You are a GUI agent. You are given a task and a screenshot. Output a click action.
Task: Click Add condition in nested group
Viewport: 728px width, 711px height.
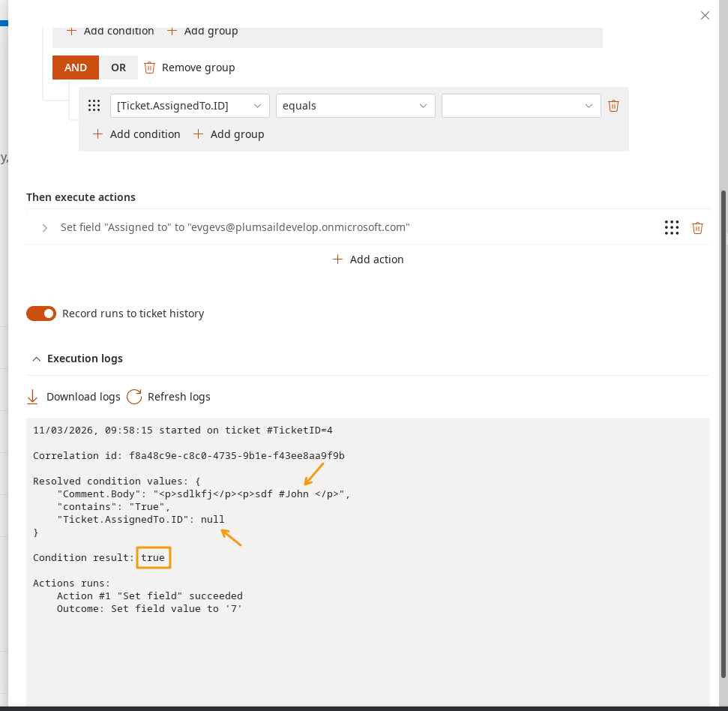(x=136, y=134)
